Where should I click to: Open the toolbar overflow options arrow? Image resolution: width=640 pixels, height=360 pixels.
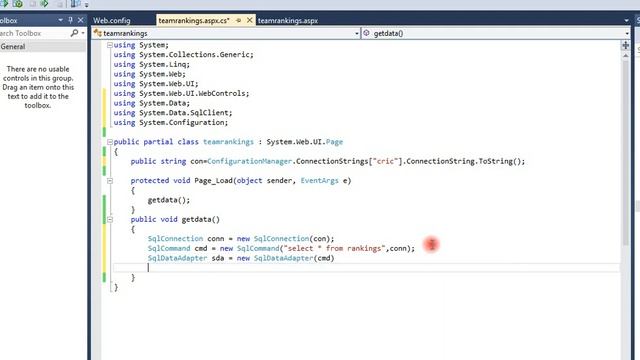87,5
